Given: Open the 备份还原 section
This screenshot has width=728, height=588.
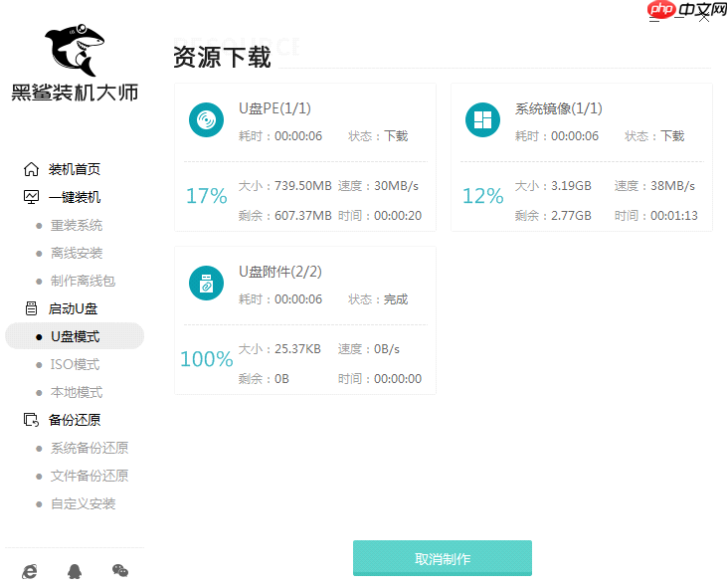Looking at the screenshot, I should point(75,420).
